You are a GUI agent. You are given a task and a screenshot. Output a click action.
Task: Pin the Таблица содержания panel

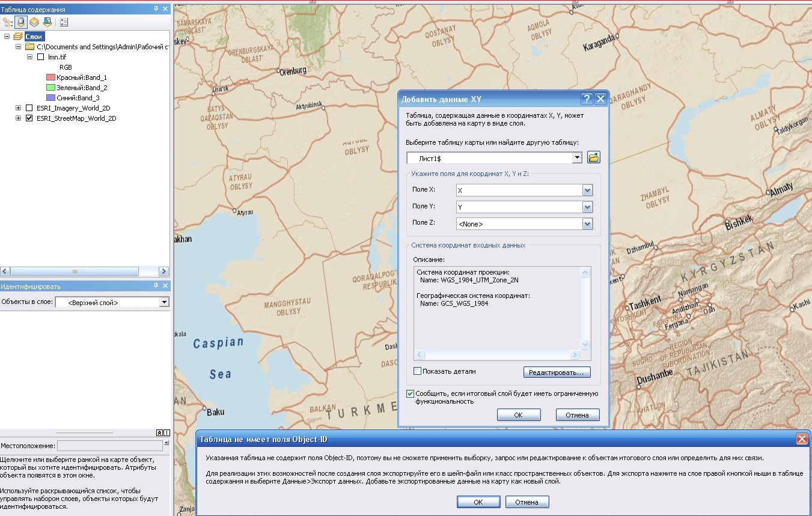click(x=156, y=9)
